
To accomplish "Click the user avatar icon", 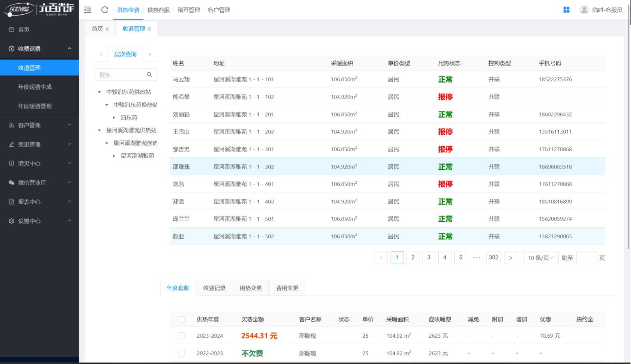I will (x=584, y=10).
